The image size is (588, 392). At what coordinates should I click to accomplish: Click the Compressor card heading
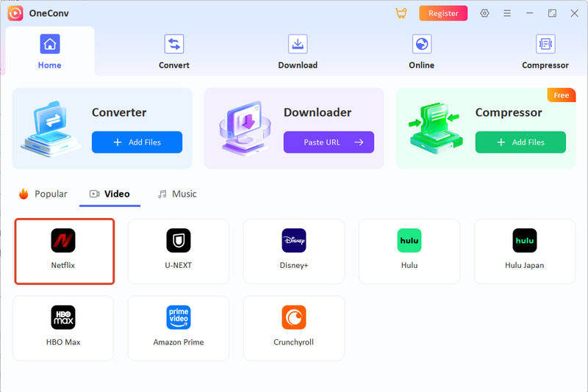tap(509, 112)
